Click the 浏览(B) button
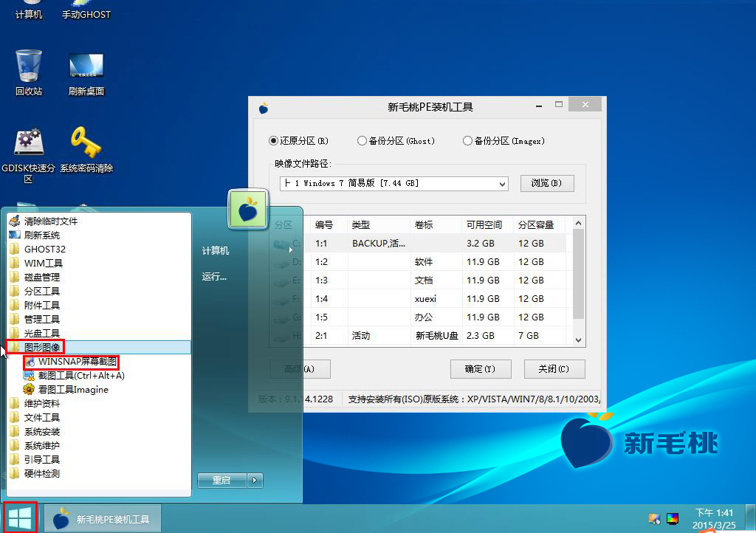Screen dimensions: 756x533 (547, 183)
